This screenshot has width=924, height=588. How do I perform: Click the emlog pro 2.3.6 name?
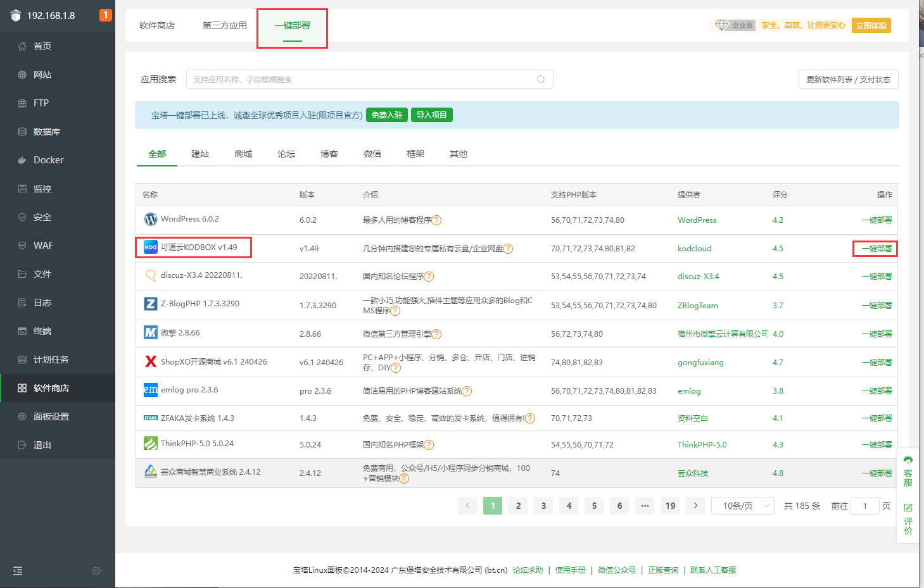pos(189,390)
